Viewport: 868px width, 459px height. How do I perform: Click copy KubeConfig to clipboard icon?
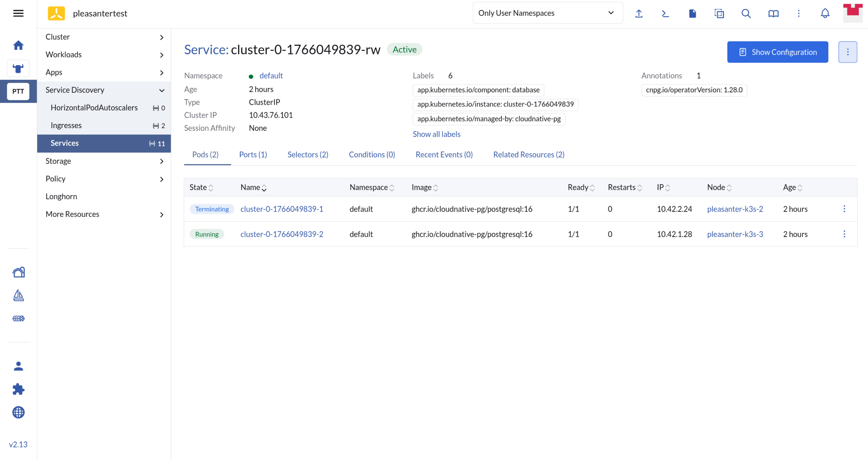[719, 14]
